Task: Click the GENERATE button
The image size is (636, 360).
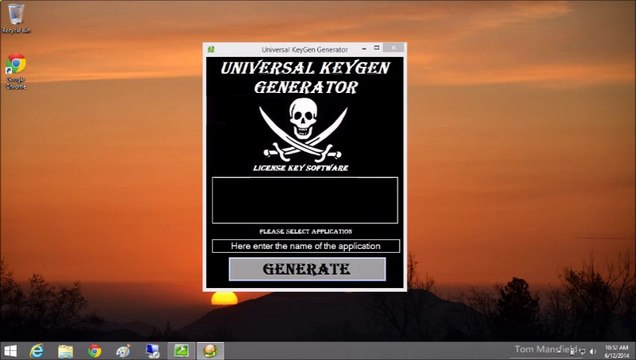Action: [x=307, y=269]
